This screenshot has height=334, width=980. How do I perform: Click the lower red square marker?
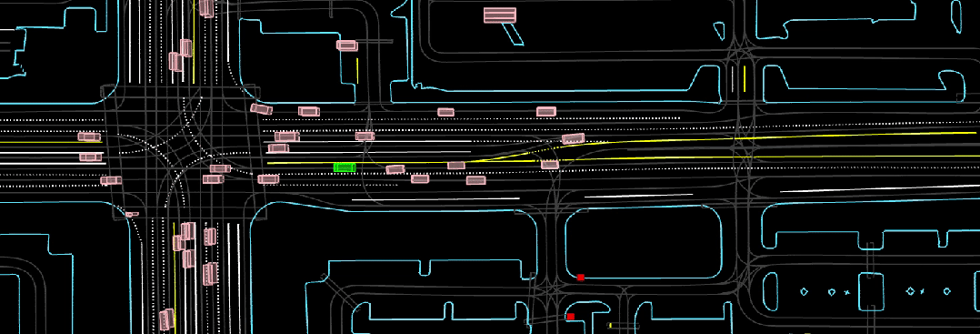coord(571,317)
